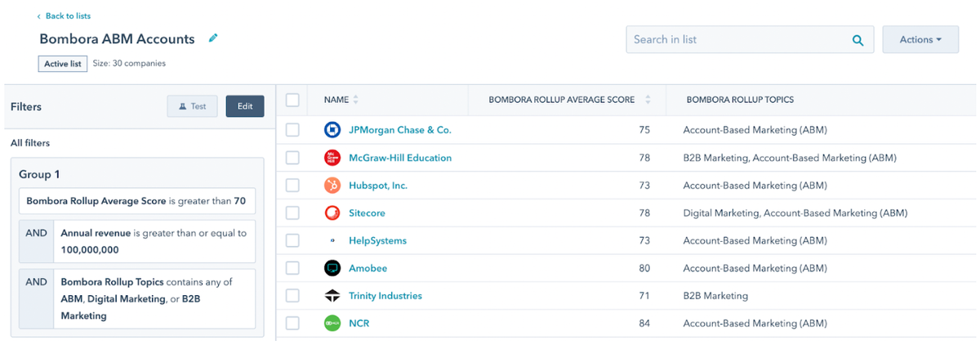Click the Amobee logo icon
The image size is (980, 358).
click(x=332, y=268)
